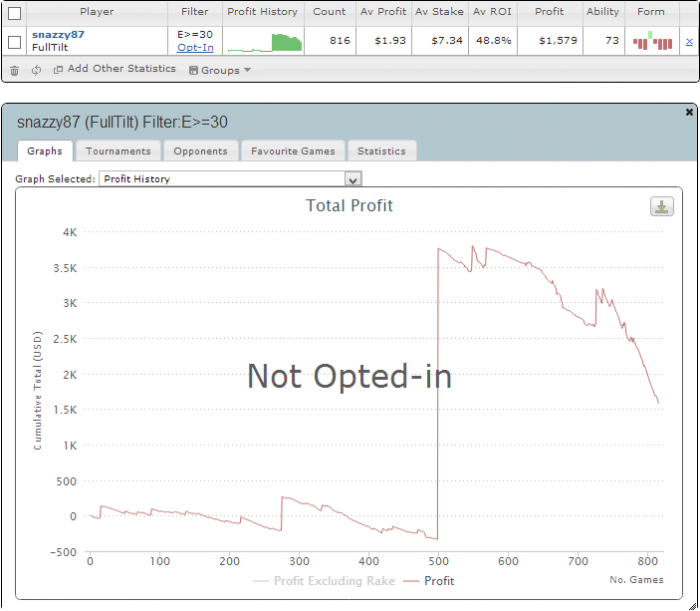This screenshot has height=611, width=700.
Task: Sort by the Player column header
Action: [x=97, y=12]
